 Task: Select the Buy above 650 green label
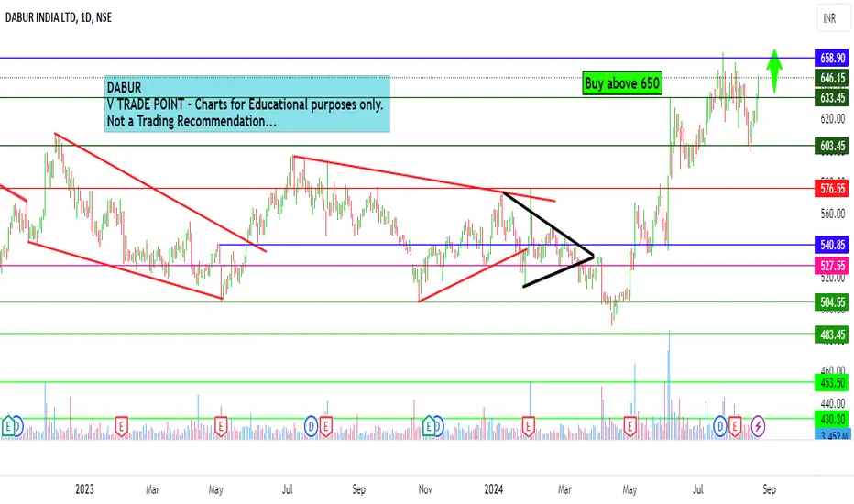point(622,83)
